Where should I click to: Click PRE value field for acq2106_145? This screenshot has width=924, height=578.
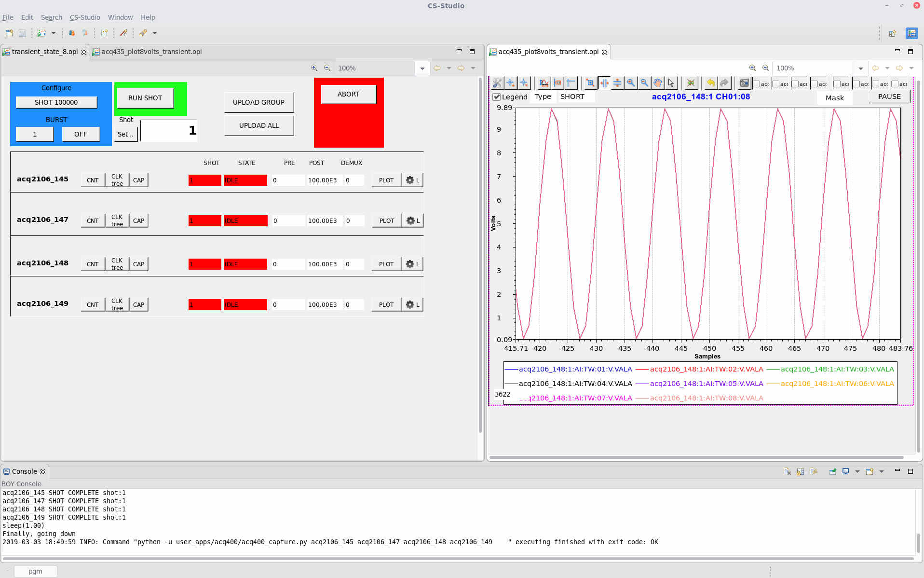[x=288, y=180]
